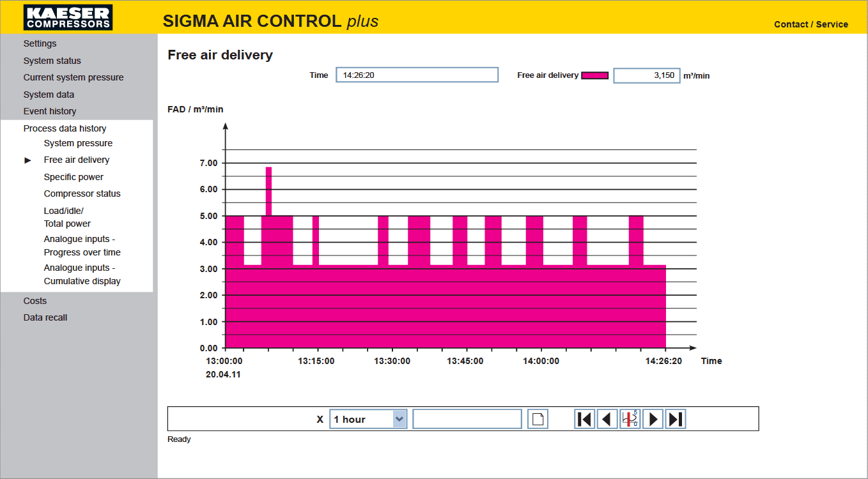Jump to last data record button

coord(676,420)
